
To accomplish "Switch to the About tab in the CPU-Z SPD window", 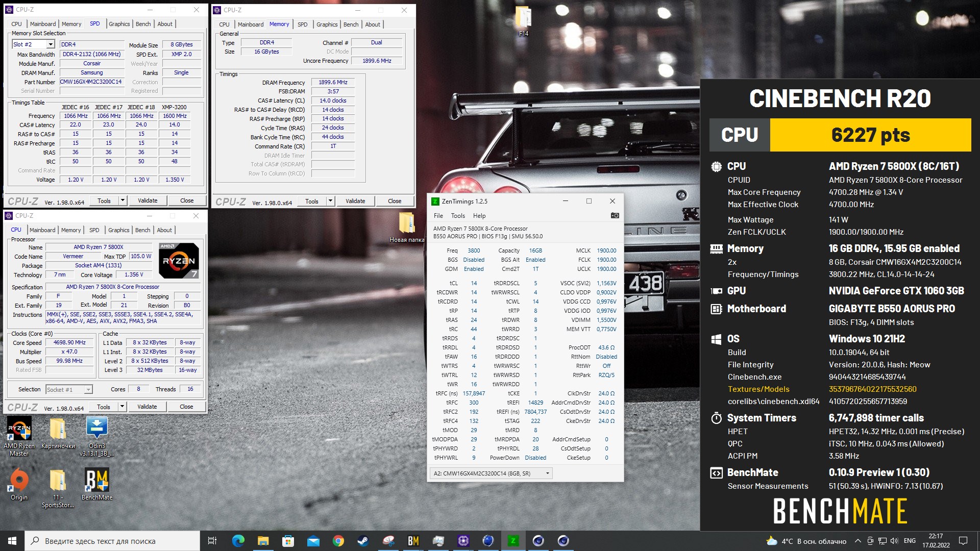I will point(165,24).
